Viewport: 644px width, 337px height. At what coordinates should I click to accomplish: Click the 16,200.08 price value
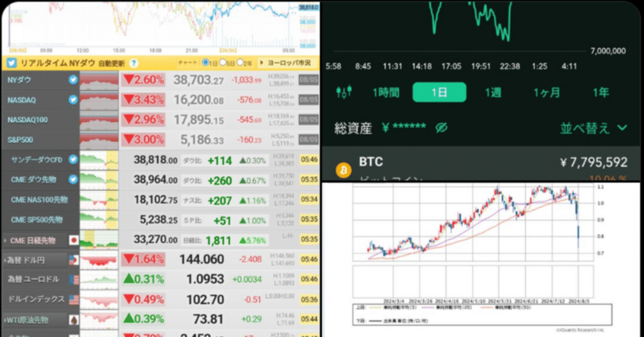(199, 100)
